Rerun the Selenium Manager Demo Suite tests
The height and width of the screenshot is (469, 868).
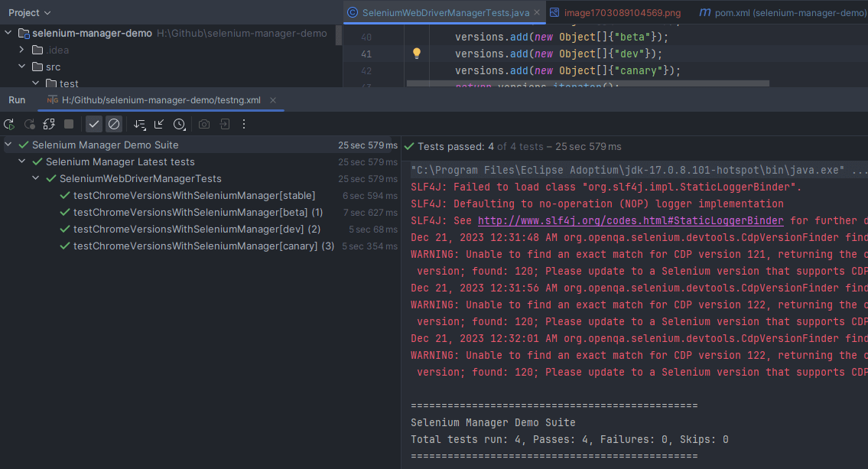[10, 124]
